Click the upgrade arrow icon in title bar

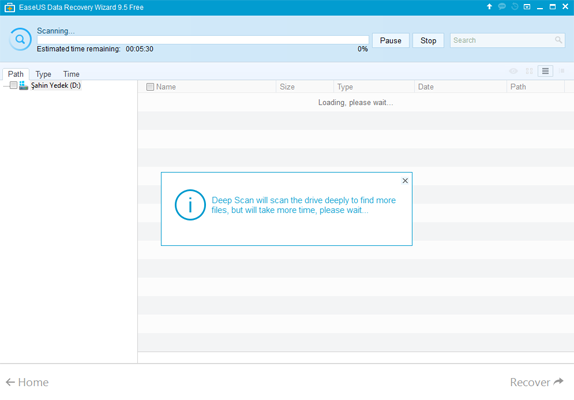click(x=489, y=7)
